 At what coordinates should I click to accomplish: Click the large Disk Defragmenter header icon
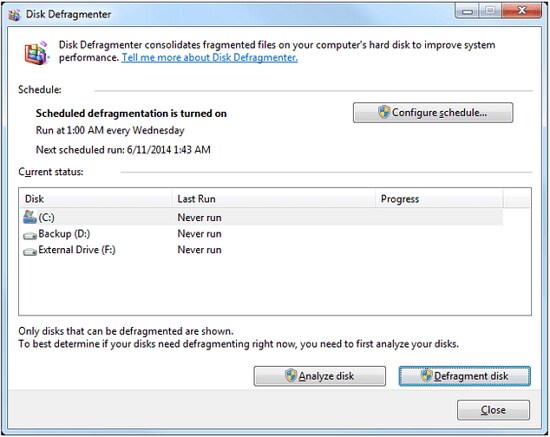point(36,53)
